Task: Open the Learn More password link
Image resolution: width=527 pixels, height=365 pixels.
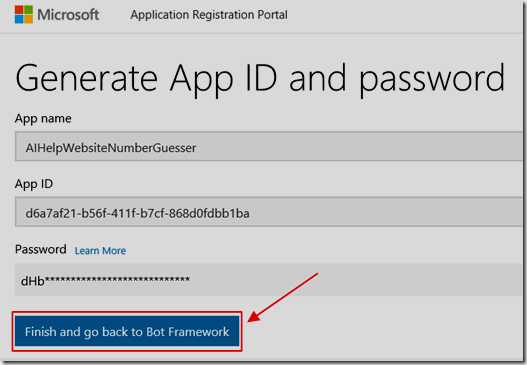Action: (100, 251)
